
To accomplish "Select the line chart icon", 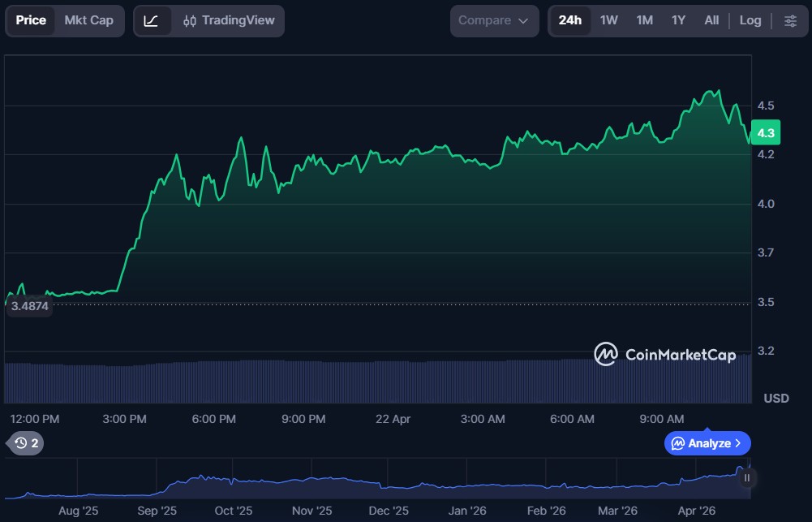I will click(x=152, y=20).
